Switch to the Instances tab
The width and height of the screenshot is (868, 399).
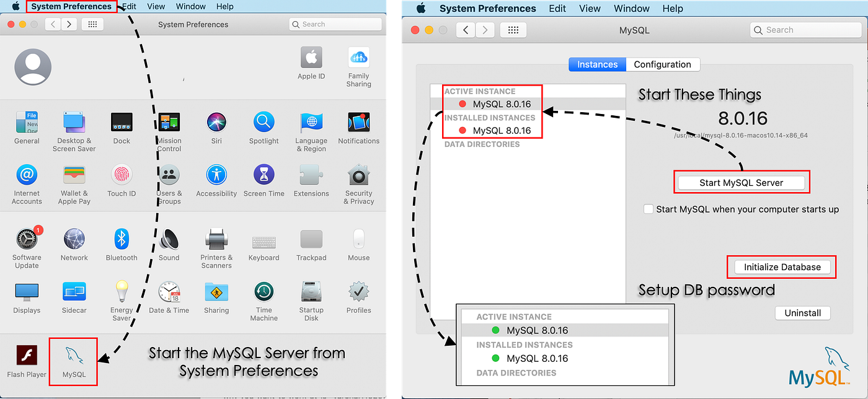597,64
